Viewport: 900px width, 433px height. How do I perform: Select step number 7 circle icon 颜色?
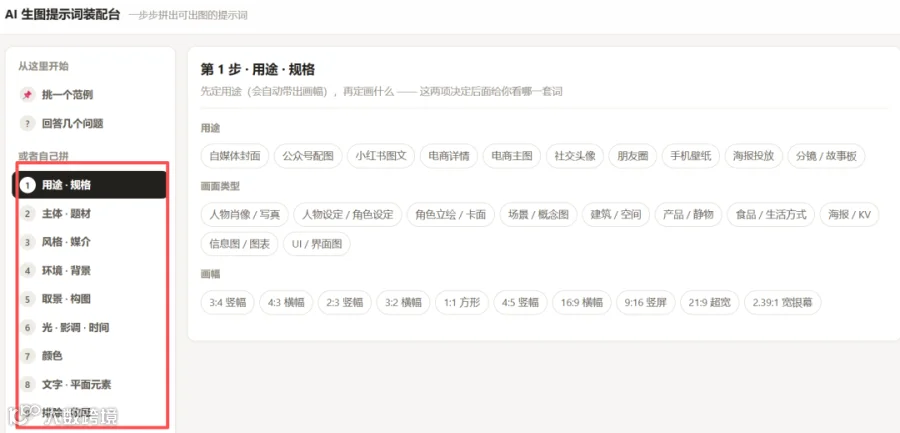pyautogui.click(x=27, y=356)
